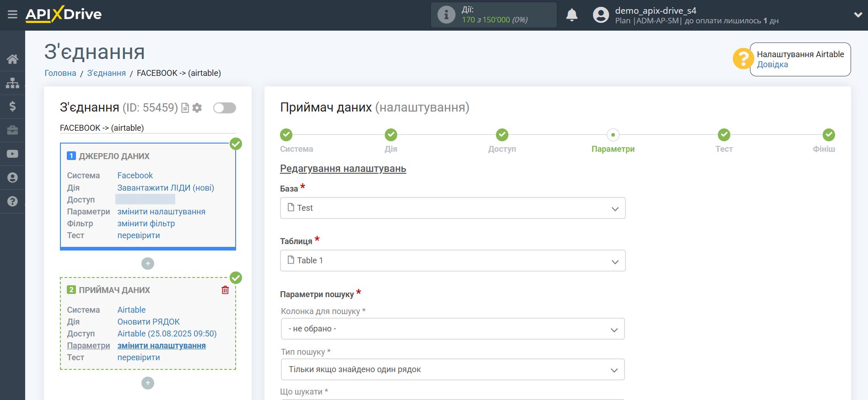This screenshot has height=400, width=868.
Task: Expand the Таблиця dropdown showing Table 1
Action: point(452,261)
